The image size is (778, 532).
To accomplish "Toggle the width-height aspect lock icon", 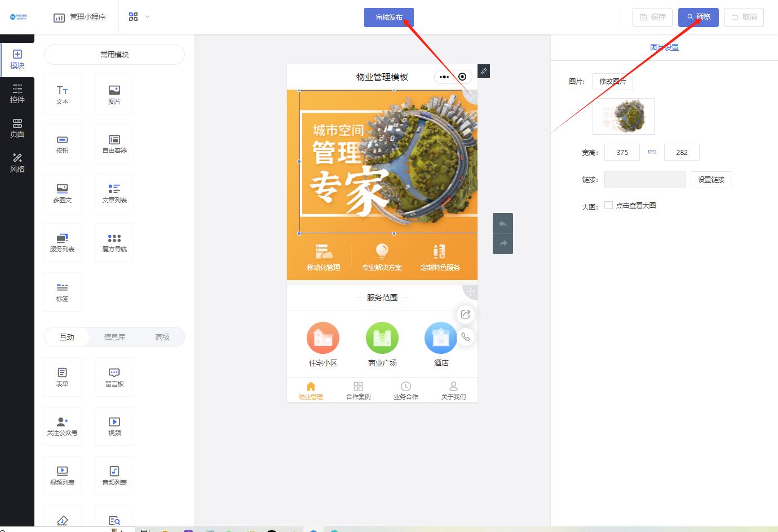I will (652, 152).
